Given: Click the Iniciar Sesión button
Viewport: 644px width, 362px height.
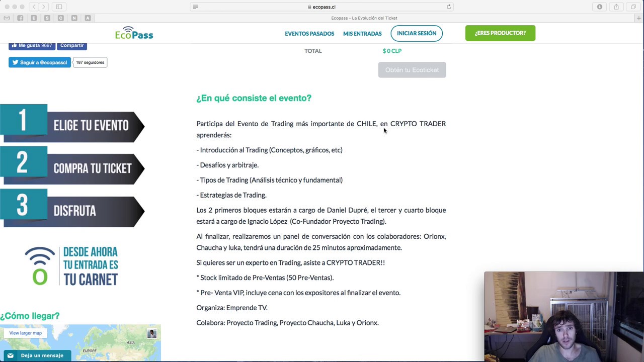Looking at the screenshot, I should [417, 33].
